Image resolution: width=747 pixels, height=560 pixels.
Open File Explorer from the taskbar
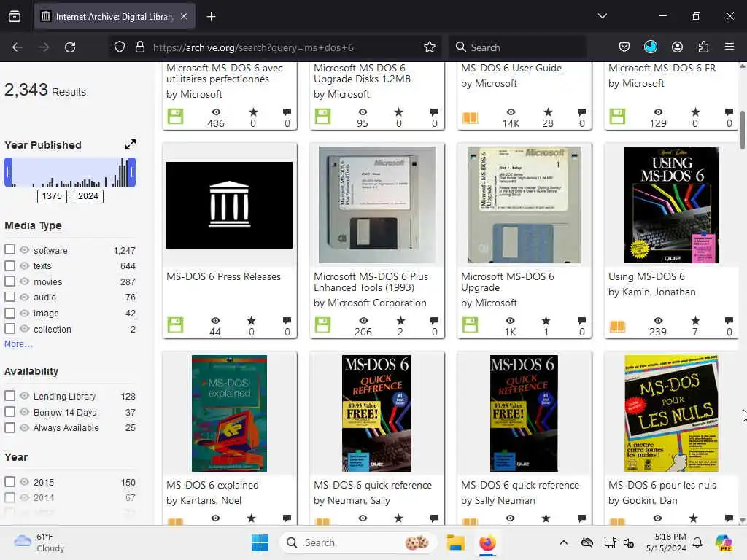tap(455, 542)
